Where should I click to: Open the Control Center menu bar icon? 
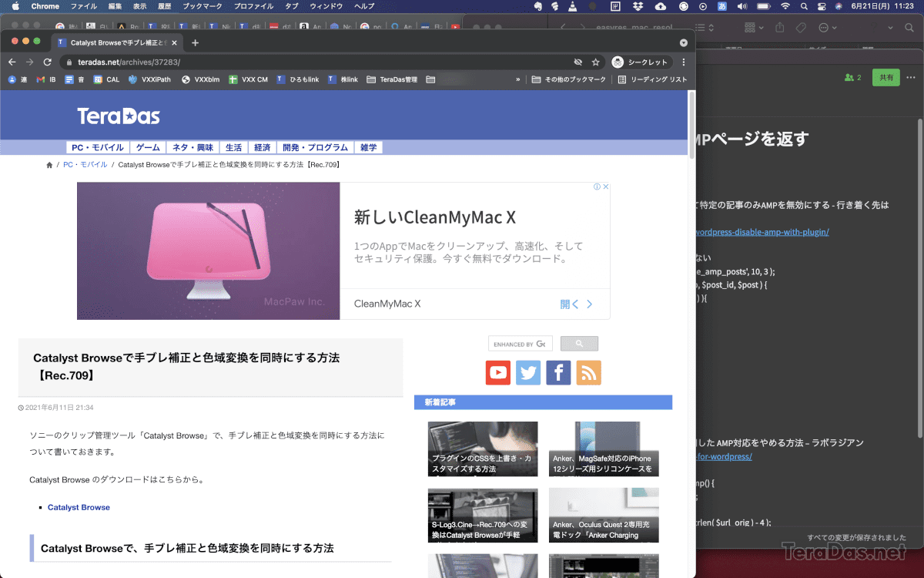point(821,6)
